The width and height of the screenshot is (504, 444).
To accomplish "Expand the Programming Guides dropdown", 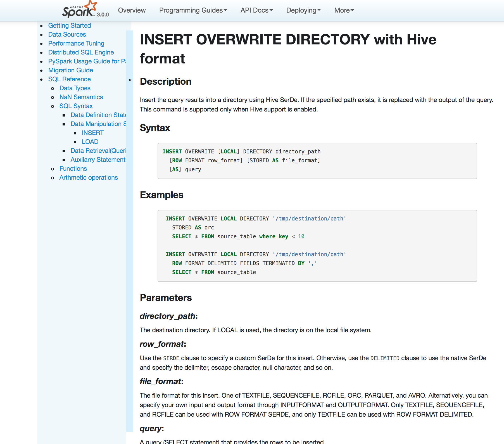I will coord(193,10).
